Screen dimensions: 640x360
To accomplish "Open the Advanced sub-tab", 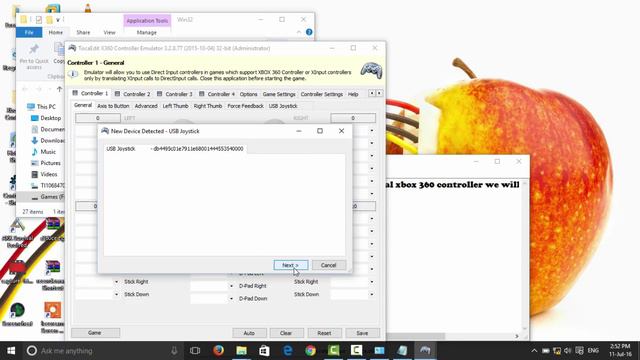I will point(146,106).
